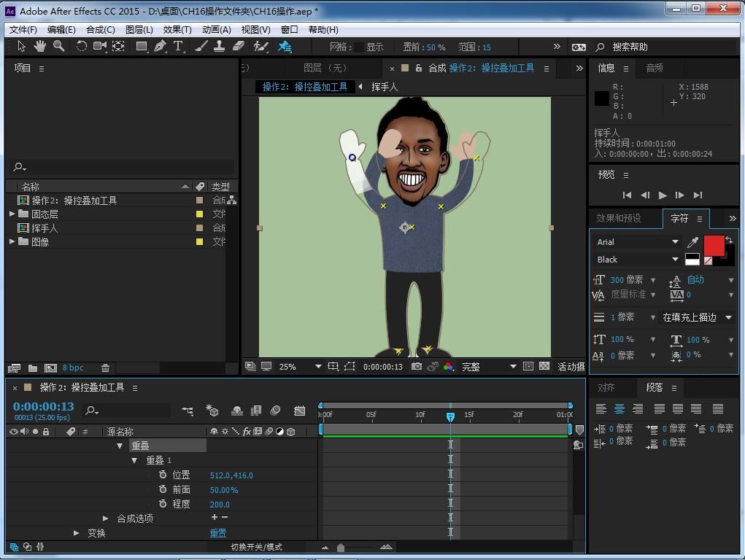Screen dimensions: 745x560
Task: Select the Pen tool
Action: (160, 46)
